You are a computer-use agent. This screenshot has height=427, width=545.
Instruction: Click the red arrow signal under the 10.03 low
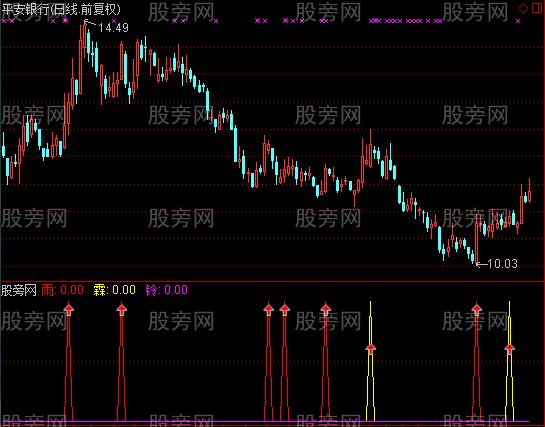click(x=477, y=309)
